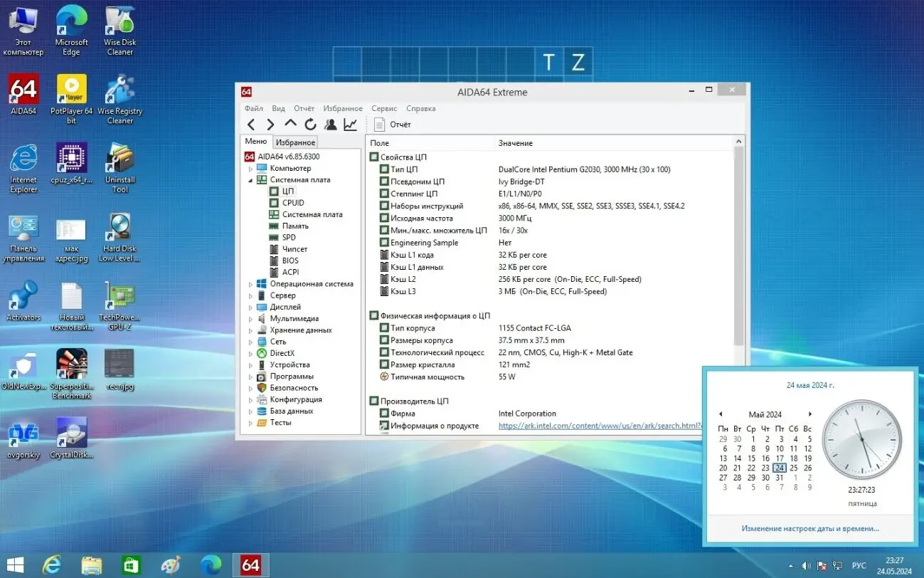
Task: Open AIDA64 from the taskbar
Action: click(250, 564)
